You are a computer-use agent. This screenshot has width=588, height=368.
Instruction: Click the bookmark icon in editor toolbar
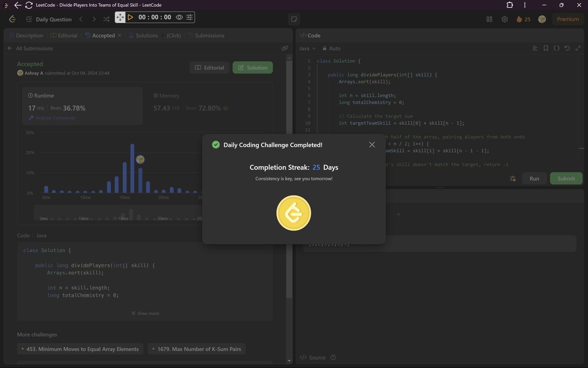(546, 49)
